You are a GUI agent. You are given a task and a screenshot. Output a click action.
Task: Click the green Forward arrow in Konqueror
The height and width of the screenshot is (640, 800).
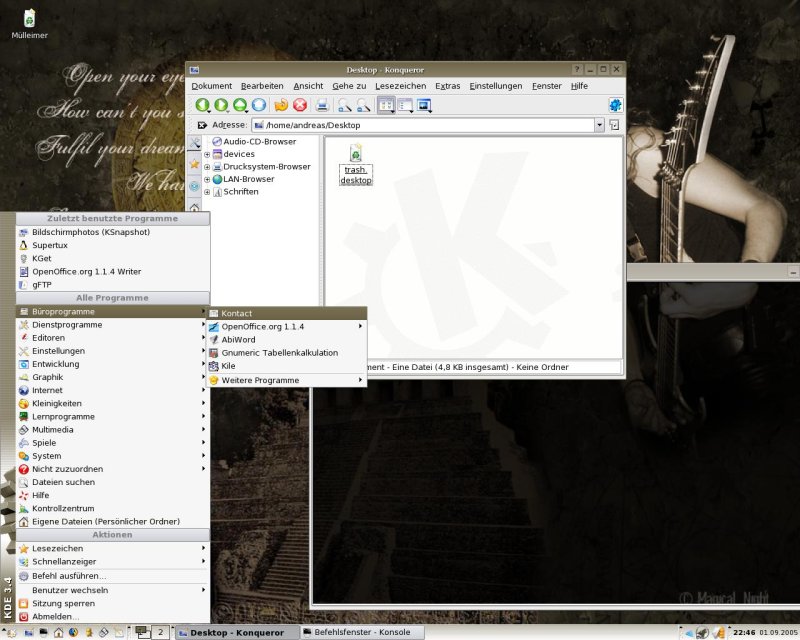pyautogui.click(x=221, y=105)
